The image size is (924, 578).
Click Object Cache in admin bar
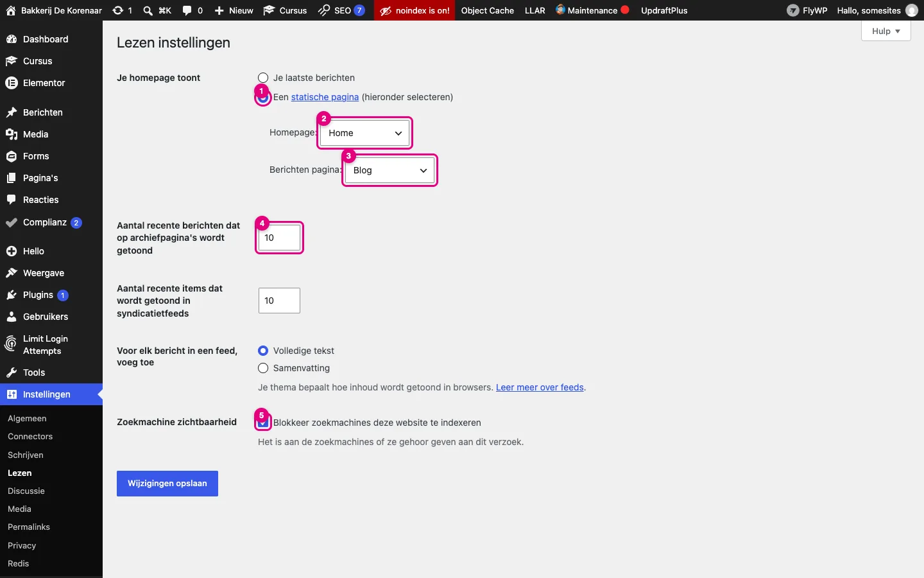coord(488,10)
